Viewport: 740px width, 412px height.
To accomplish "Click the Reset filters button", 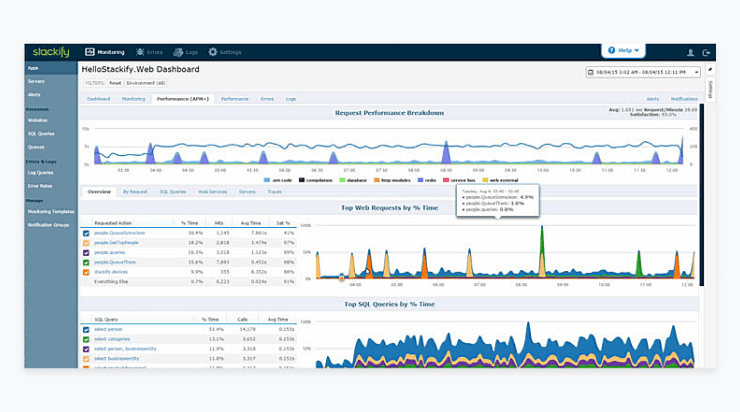I will coord(115,83).
